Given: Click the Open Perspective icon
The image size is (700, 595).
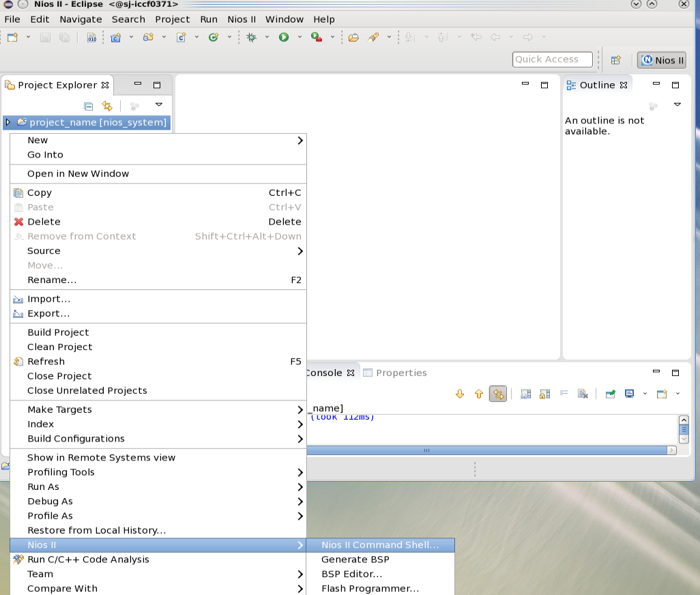Looking at the screenshot, I should pos(615,60).
